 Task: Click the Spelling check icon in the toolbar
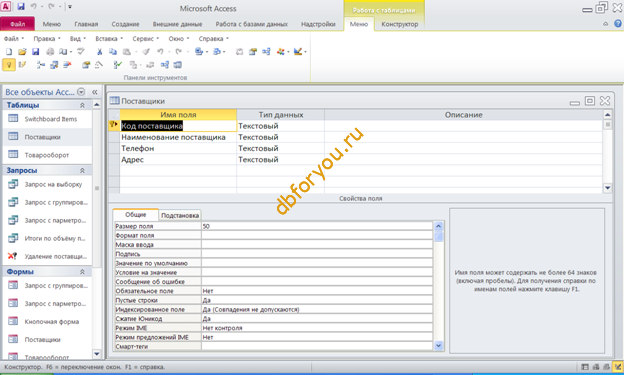click(81, 52)
